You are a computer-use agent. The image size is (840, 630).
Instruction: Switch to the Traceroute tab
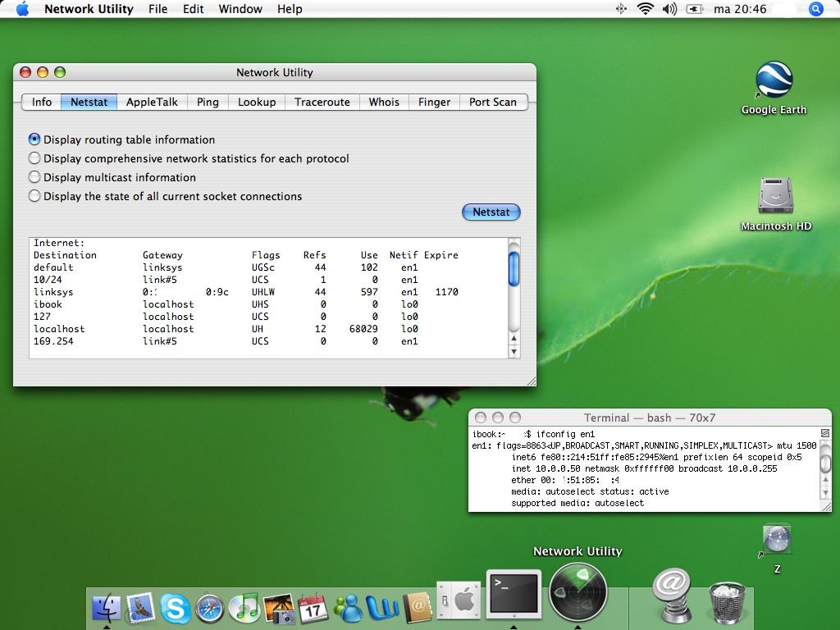coord(322,102)
